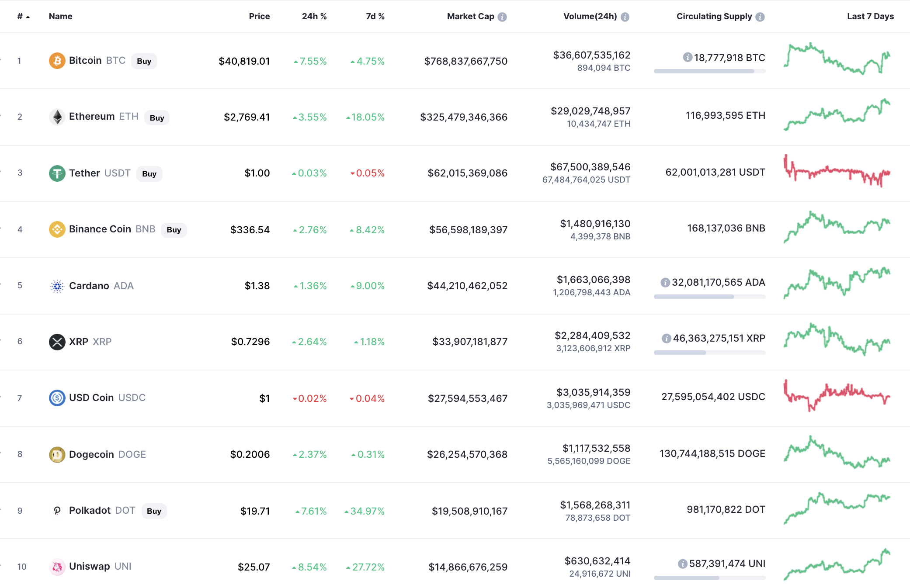This screenshot has width=910, height=588.
Task: Click the Cardano circulating supply progress bar
Action: coord(709,297)
